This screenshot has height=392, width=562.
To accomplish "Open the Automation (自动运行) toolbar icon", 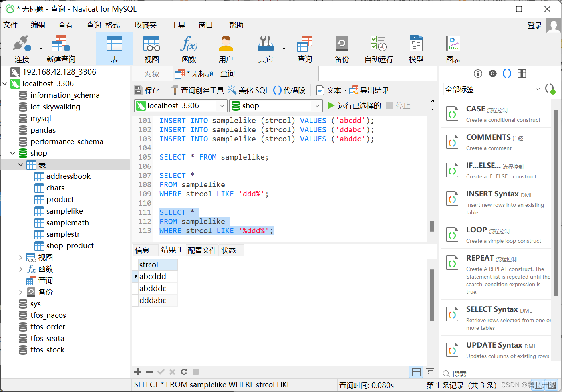I will coord(379,49).
